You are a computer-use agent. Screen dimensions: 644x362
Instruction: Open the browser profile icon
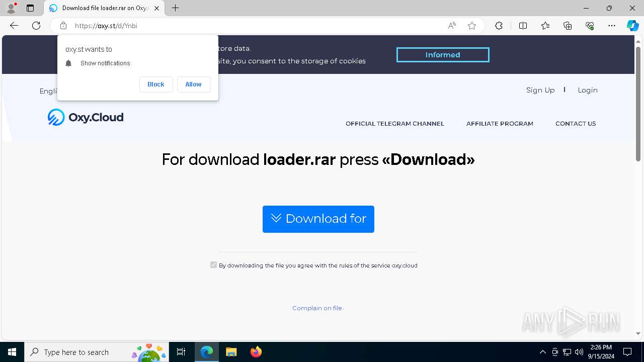click(x=11, y=8)
